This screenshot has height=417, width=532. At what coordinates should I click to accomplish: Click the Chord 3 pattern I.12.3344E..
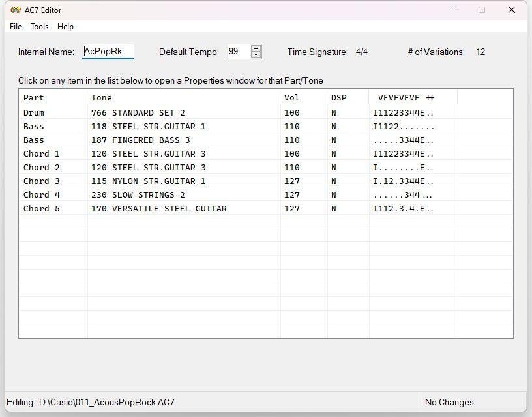(403, 181)
